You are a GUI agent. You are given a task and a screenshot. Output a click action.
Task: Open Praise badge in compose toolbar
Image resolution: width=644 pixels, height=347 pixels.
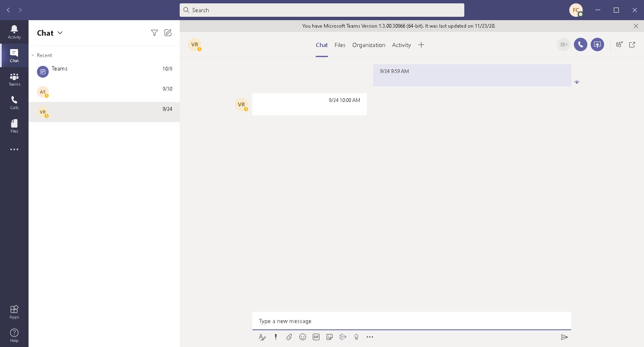click(x=356, y=337)
